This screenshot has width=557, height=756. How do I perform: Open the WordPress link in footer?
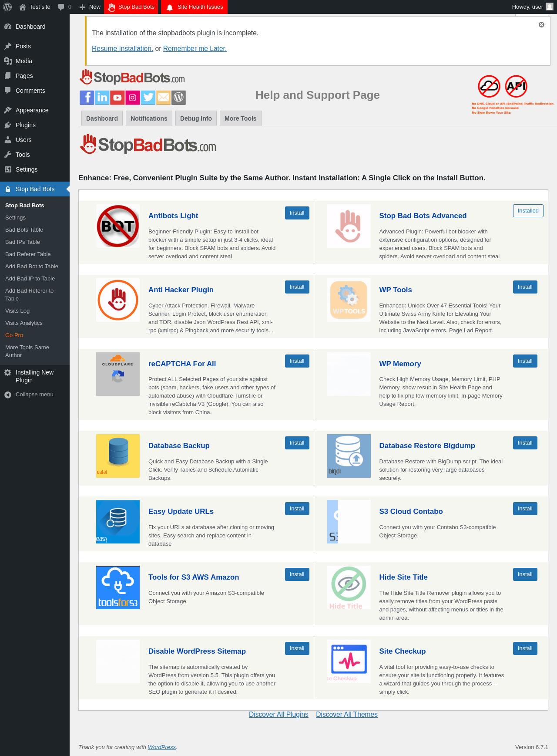tap(162, 747)
